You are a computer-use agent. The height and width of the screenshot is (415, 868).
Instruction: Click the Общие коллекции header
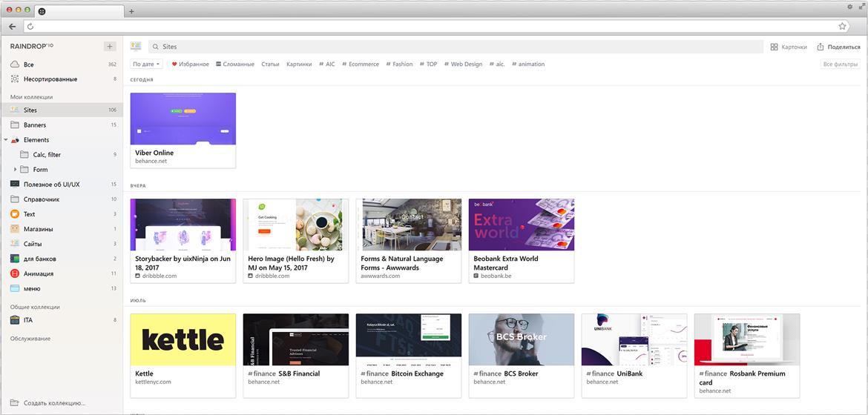35,307
